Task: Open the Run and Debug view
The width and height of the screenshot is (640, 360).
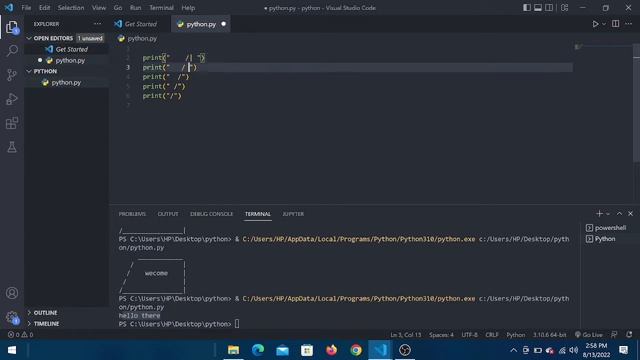Action: 12,99
